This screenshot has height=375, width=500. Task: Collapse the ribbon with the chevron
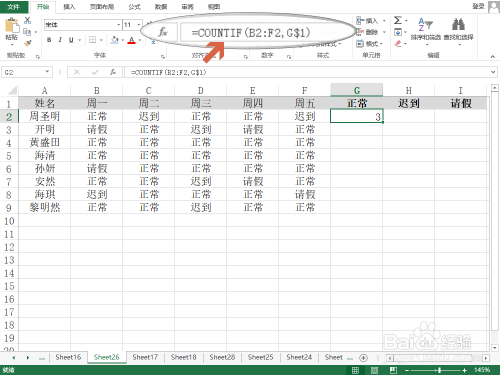[493, 56]
